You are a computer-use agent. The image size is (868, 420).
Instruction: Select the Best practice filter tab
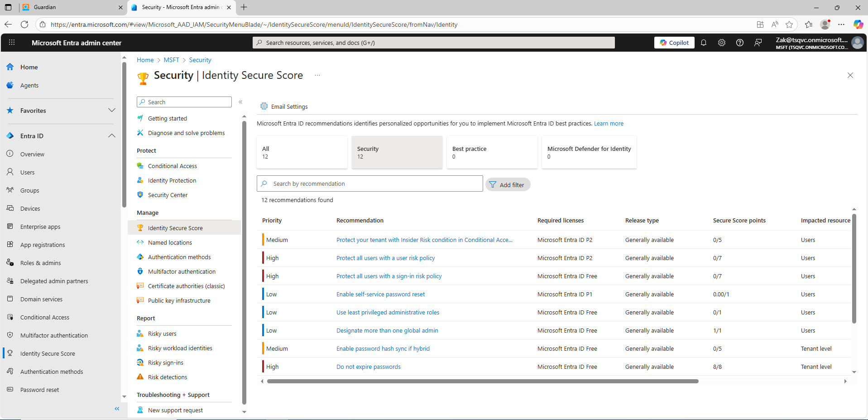pyautogui.click(x=492, y=152)
